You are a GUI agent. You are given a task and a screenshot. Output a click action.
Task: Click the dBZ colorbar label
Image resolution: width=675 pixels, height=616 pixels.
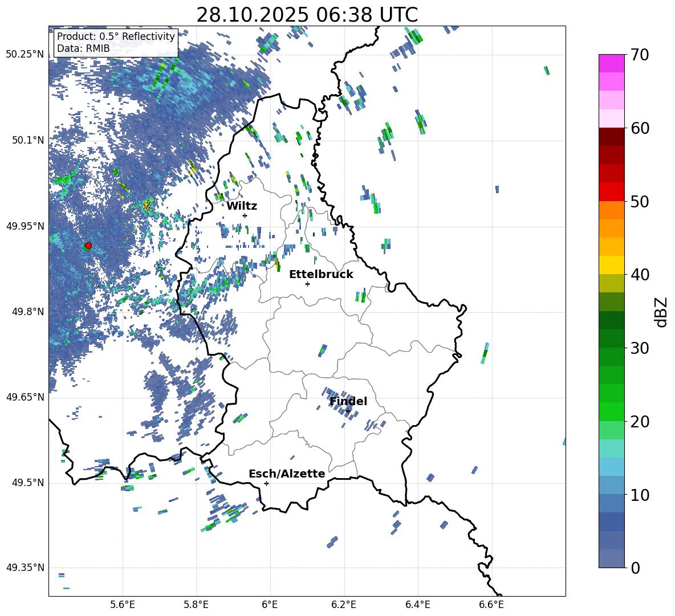click(x=661, y=312)
